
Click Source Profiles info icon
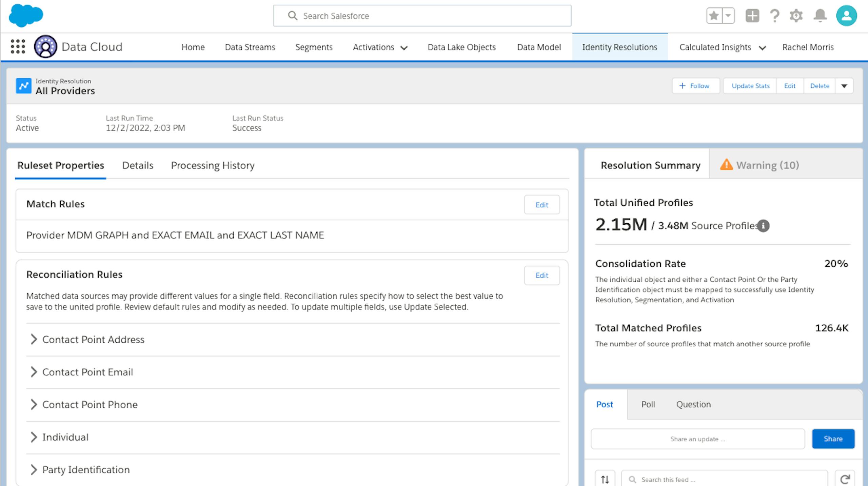click(x=763, y=226)
